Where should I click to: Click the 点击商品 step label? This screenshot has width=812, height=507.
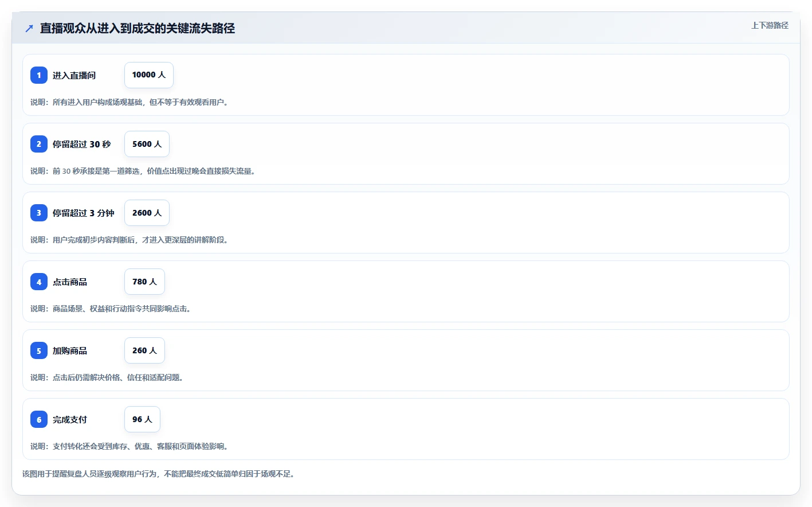(x=70, y=282)
